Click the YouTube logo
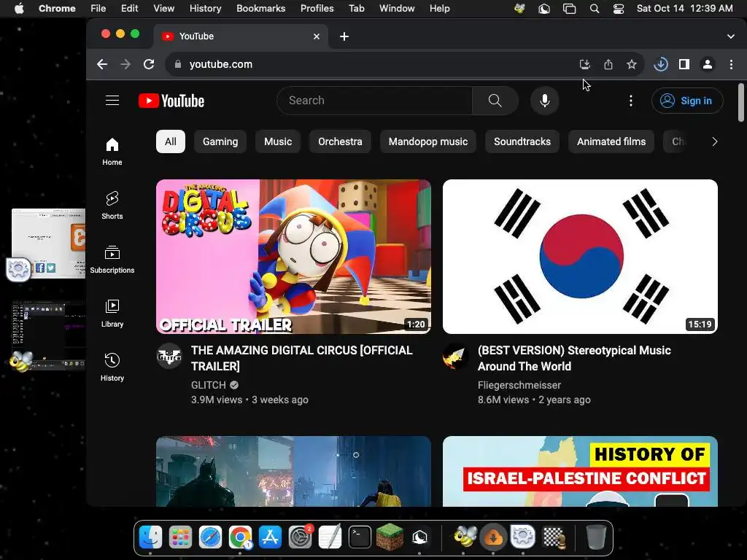The height and width of the screenshot is (560, 747). click(171, 101)
